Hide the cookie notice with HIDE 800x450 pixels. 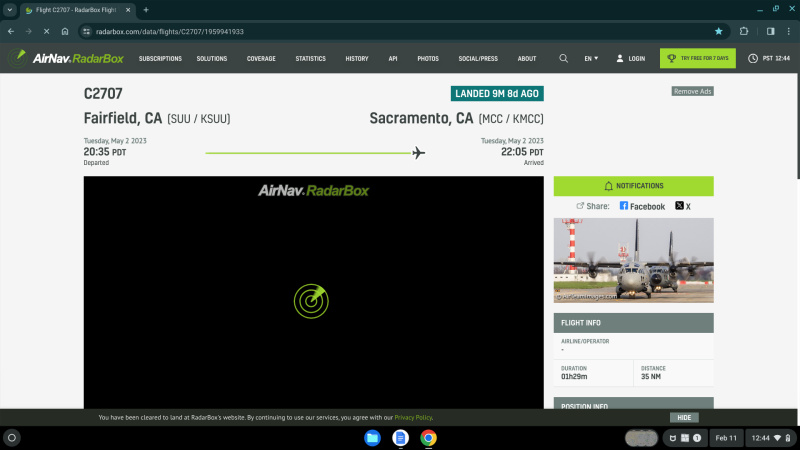[684, 417]
